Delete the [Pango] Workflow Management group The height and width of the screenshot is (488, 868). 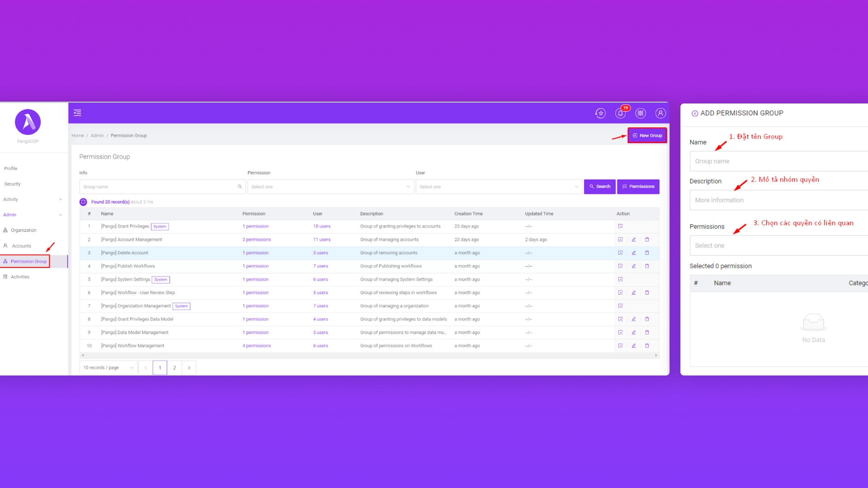coord(647,346)
